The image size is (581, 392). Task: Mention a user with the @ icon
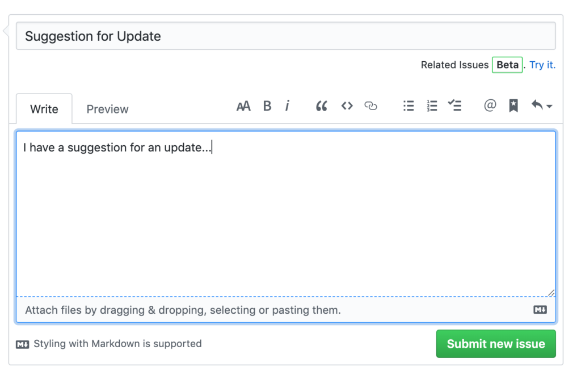click(x=490, y=106)
